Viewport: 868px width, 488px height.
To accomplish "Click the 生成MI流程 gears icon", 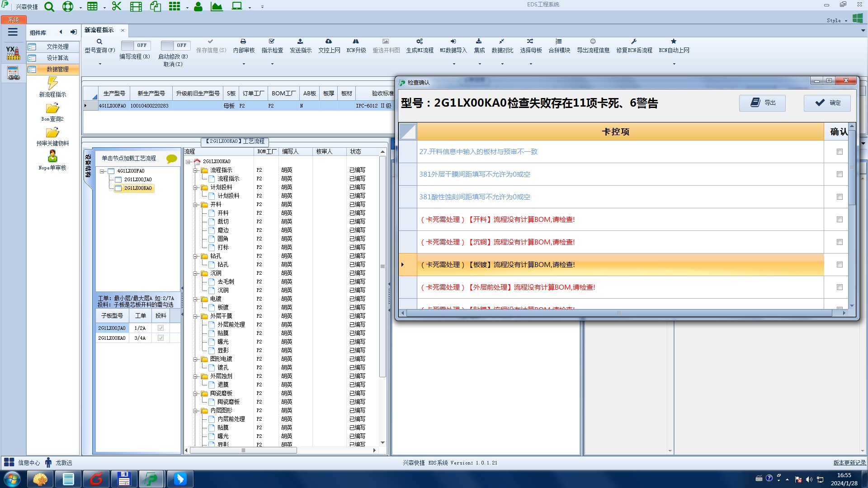I will pos(420,42).
